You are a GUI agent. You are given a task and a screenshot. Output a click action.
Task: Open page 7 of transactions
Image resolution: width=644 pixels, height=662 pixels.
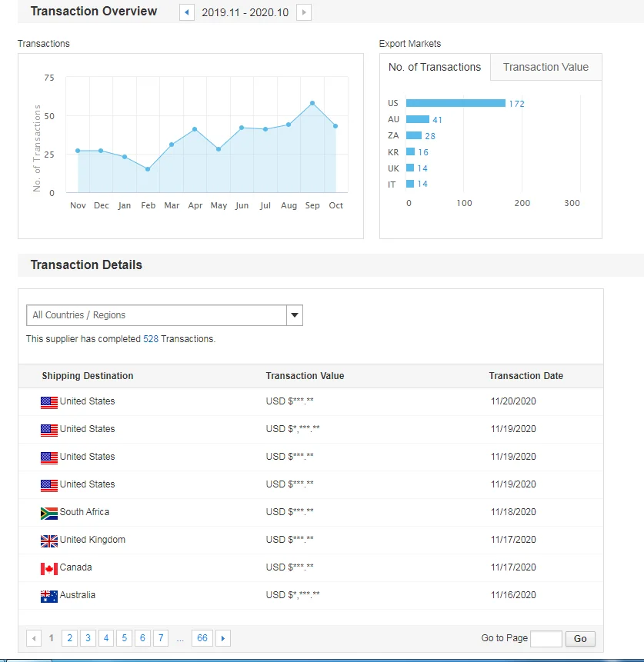tap(161, 638)
